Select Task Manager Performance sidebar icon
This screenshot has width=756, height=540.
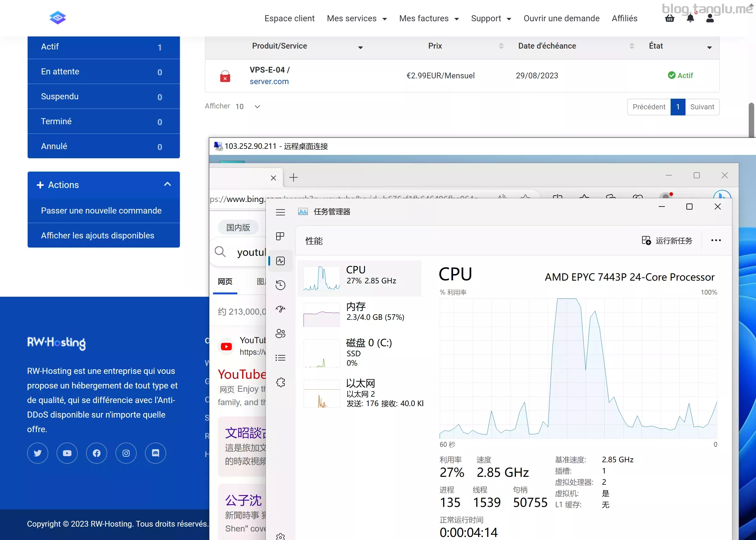(x=280, y=261)
